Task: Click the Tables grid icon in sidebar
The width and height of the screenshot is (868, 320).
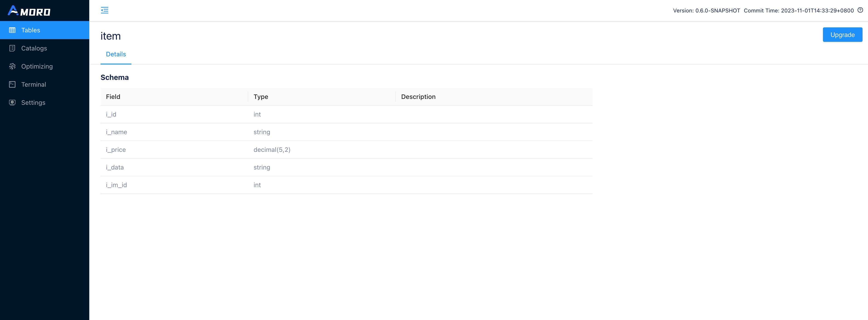Action: tap(12, 30)
